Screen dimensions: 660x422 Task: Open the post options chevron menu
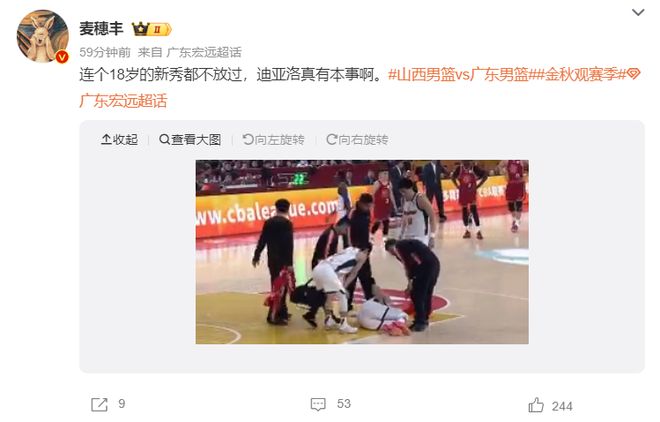(x=638, y=13)
